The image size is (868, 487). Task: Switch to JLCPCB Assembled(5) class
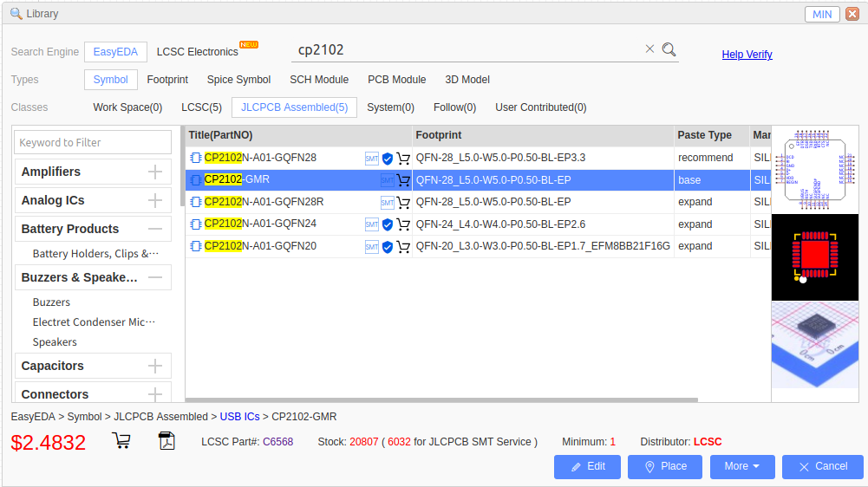point(295,107)
